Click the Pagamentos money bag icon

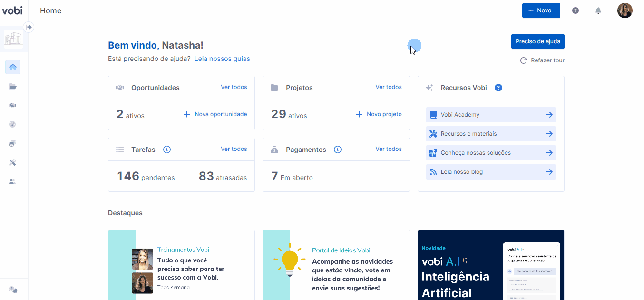pos(274,150)
